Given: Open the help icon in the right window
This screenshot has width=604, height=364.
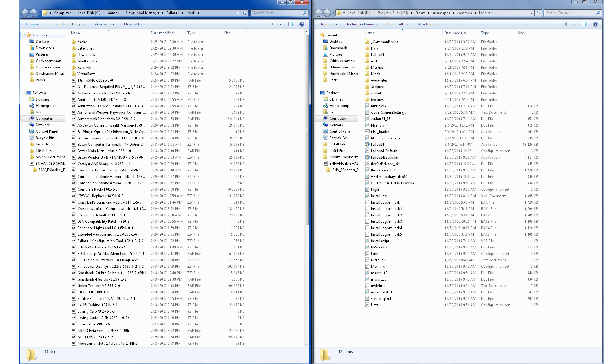Looking at the screenshot, I should click(595, 24).
